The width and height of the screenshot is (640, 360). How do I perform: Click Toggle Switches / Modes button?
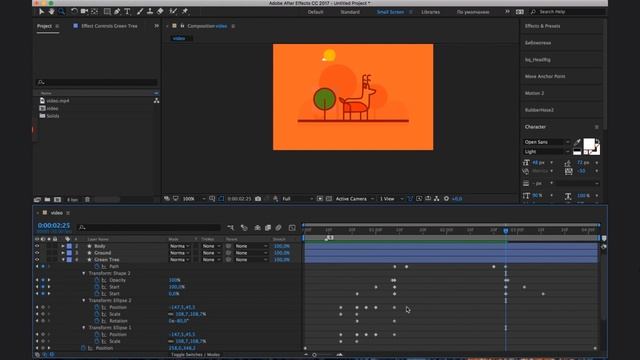coord(196,355)
